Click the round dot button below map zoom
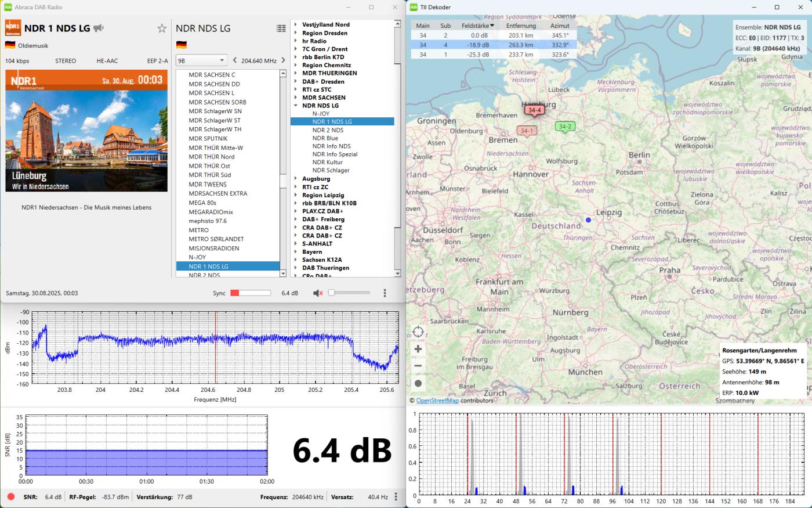Screen dimensions: 812x508 (x=418, y=383)
